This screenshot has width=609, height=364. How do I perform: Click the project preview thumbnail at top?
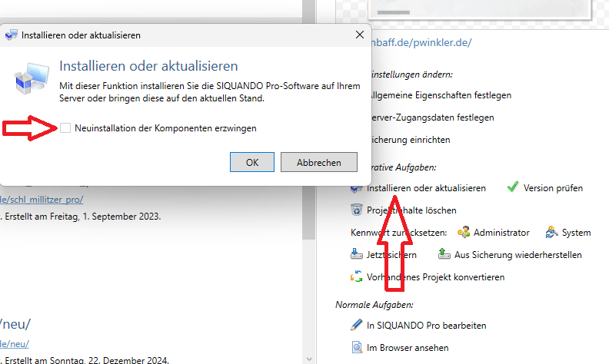pos(480,8)
